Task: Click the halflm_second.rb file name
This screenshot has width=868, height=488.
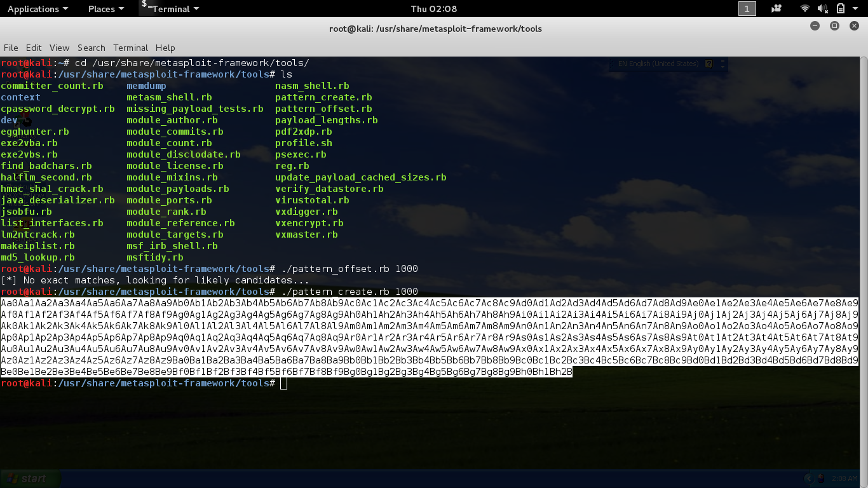Action: click(x=46, y=177)
